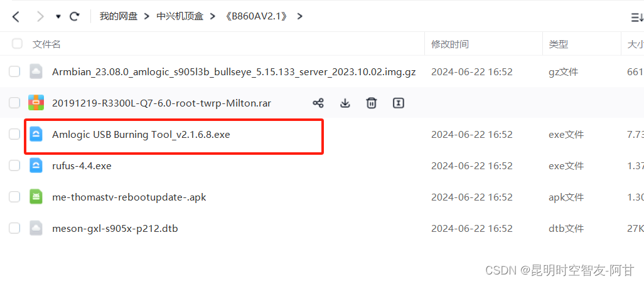Viewport: 644px width, 282px height.
Task: Open Armbian_23.08.0_amlogic_s905l3b file name
Action: pyautogui.click(x=233, y=72)
